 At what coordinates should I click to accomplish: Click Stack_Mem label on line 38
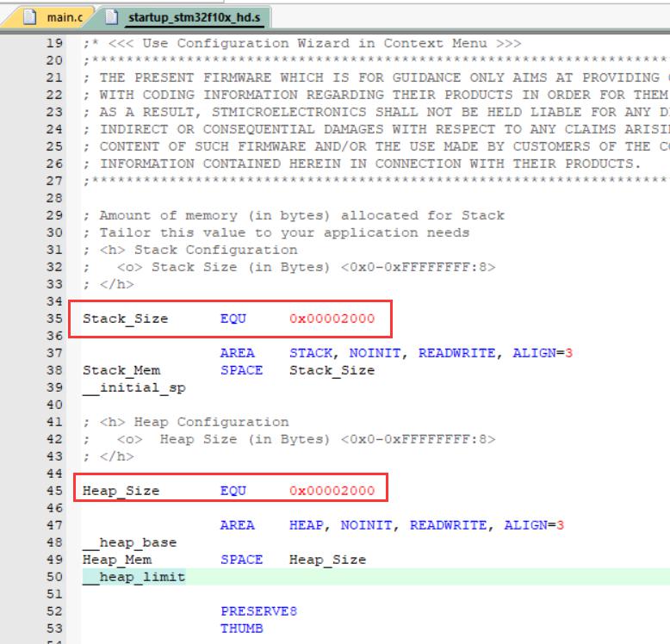121,371
